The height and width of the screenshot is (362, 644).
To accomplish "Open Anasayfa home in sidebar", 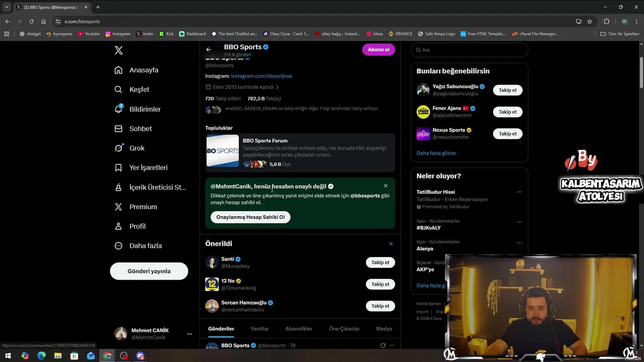I will click(x=136, y=70).
